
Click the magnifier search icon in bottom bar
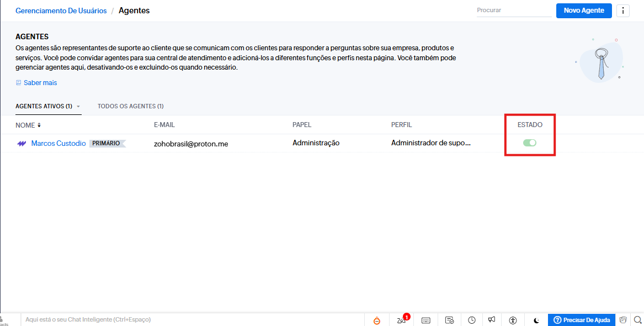pyautogui.click(x=637, y=320)
